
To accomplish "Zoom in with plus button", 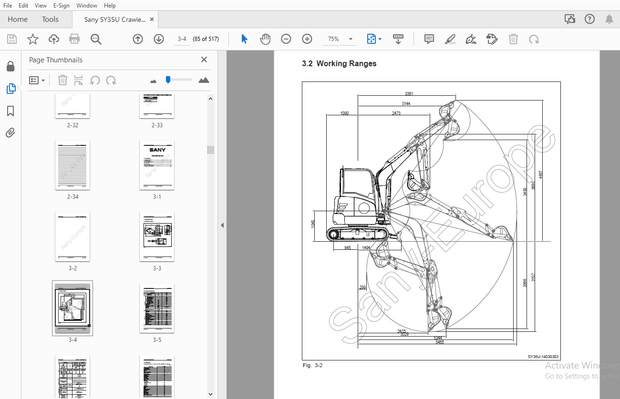I will pyautogui.click(x=307, y=39).
